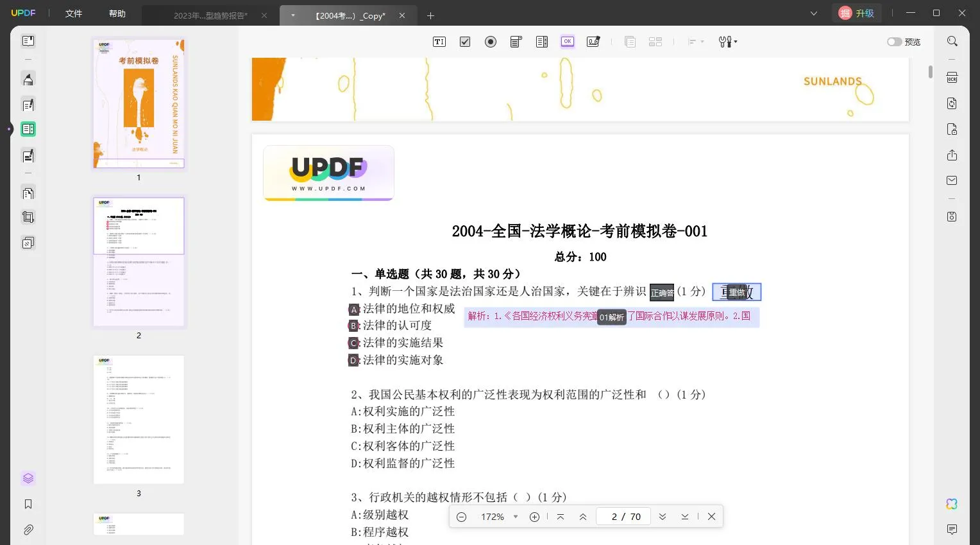Click the 帮助 menu
Screen dimensions: 980x545
[x=117, y=13]
